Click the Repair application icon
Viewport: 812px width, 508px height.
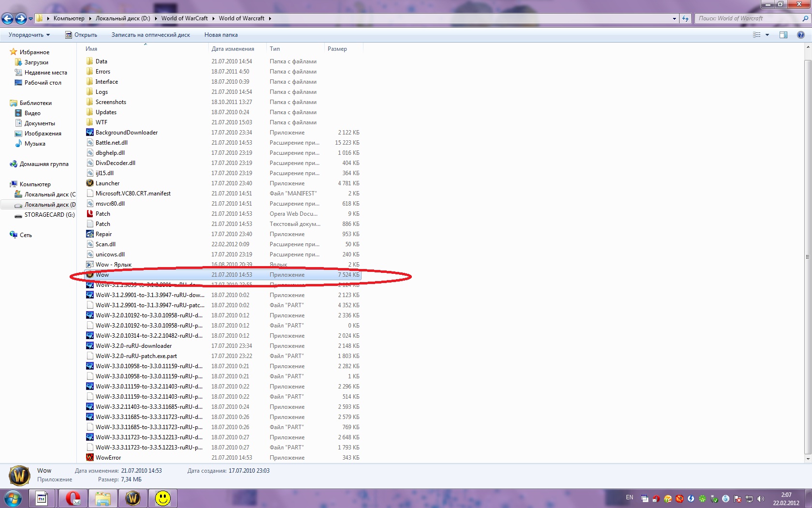90,234
